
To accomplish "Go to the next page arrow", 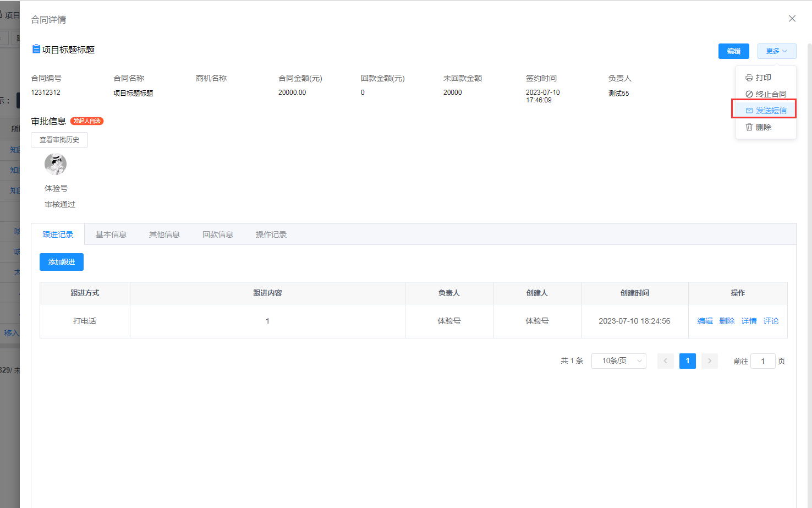I will coord(709,361).
